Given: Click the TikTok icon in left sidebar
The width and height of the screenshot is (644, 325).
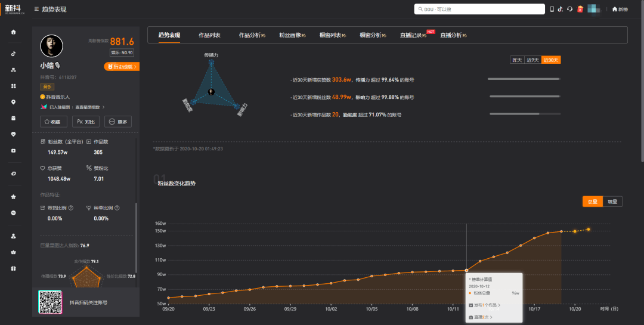Looking at the screenshot, I should pyautogui.click(x=13, y=53).
